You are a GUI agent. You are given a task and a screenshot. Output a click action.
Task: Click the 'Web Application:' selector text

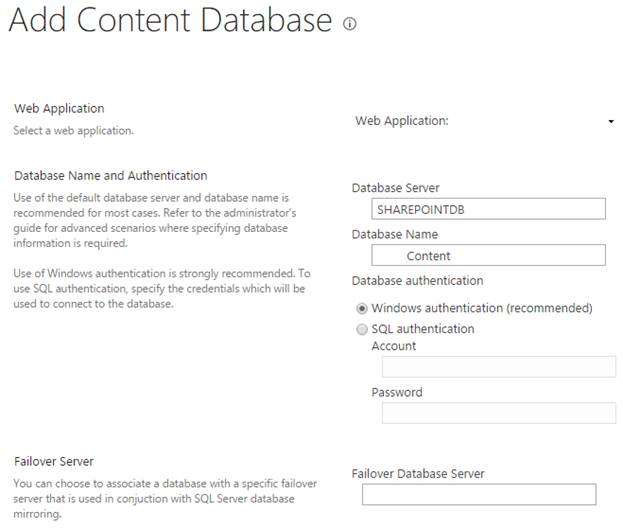pyautogui.click(x=402, y=121)
